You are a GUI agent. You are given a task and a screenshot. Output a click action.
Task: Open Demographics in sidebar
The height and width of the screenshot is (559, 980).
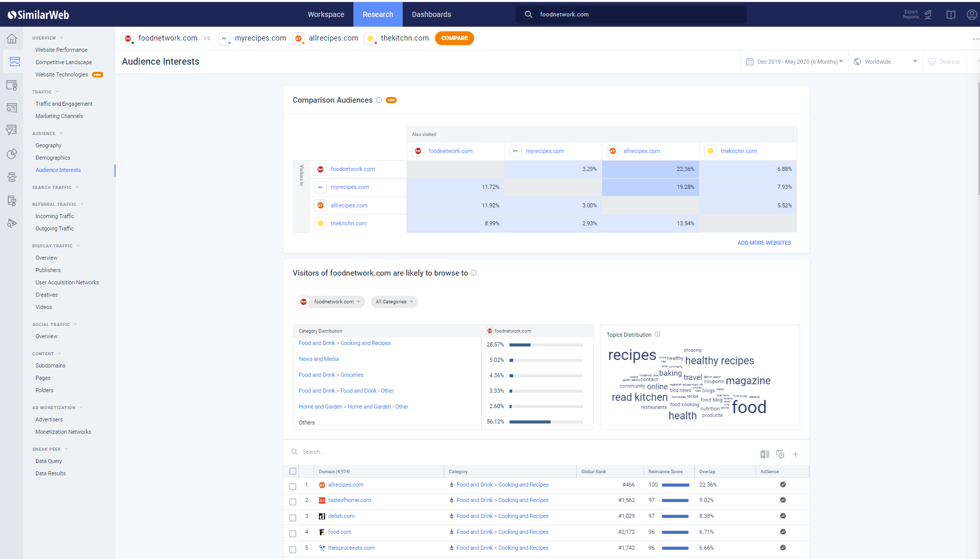53,158
